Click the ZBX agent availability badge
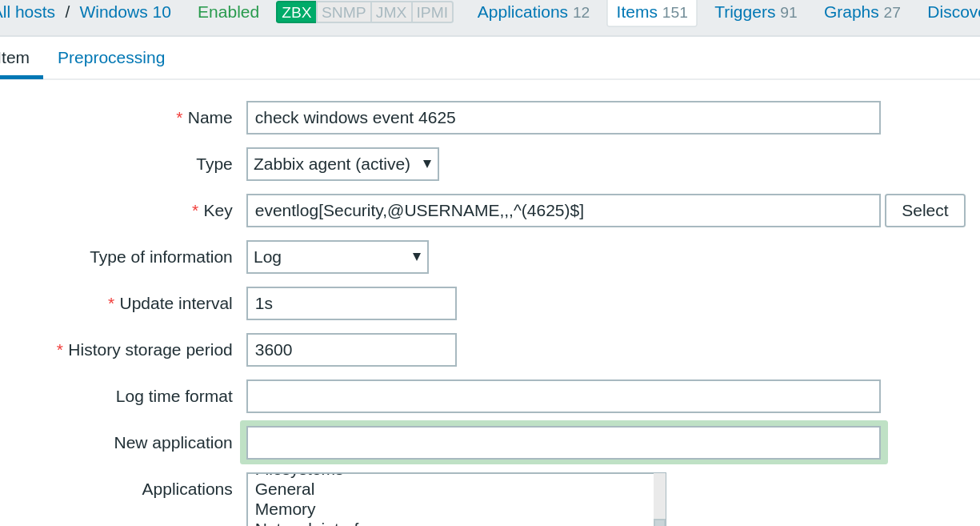 pos(296,12)
